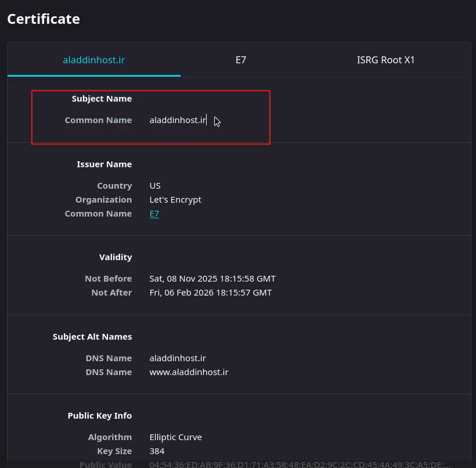Click the Organization field label
Image resolution: width=476 pixels, height=468 pixels.
(103, 200)
